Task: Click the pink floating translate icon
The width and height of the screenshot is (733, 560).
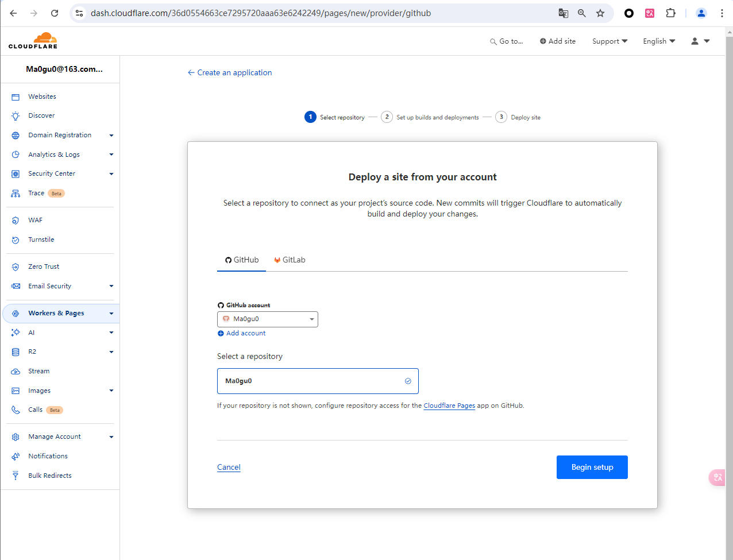Action: [x=717, y=477]
